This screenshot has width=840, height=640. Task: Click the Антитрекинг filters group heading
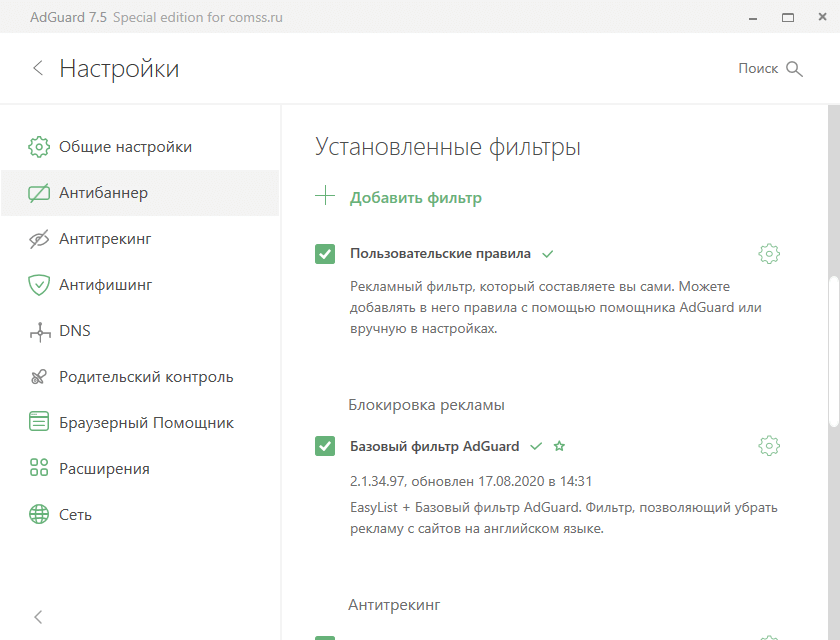coord(394,605)
